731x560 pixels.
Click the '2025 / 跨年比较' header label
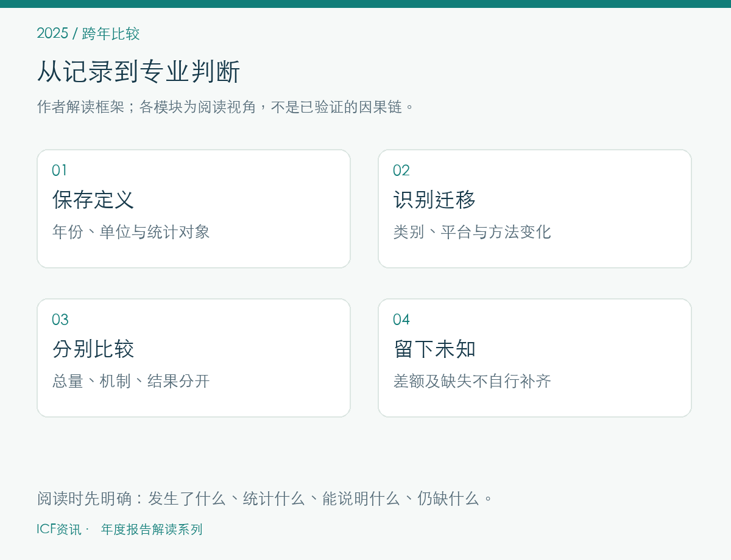point(88,33)
